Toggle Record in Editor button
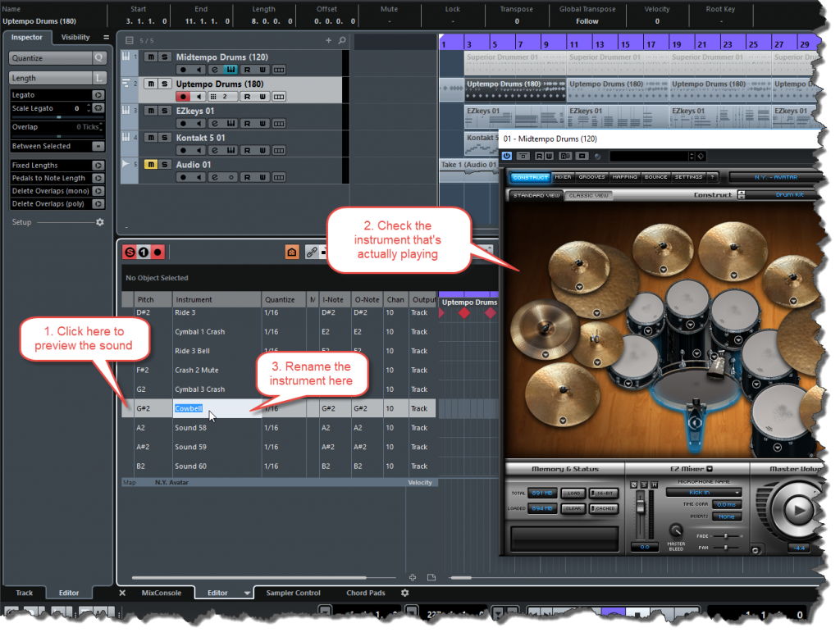Screen dimensions: 840x637 click(157, 252)
